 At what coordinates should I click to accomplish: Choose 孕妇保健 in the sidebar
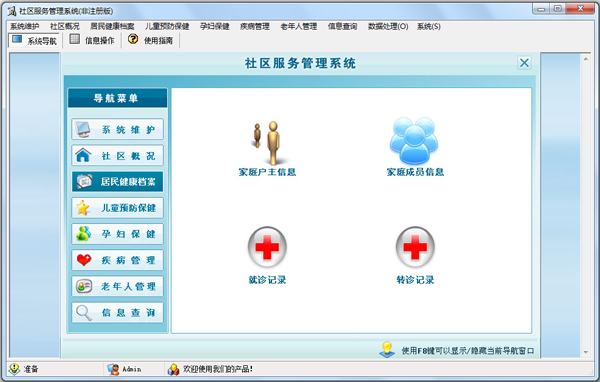click(117, 234)
